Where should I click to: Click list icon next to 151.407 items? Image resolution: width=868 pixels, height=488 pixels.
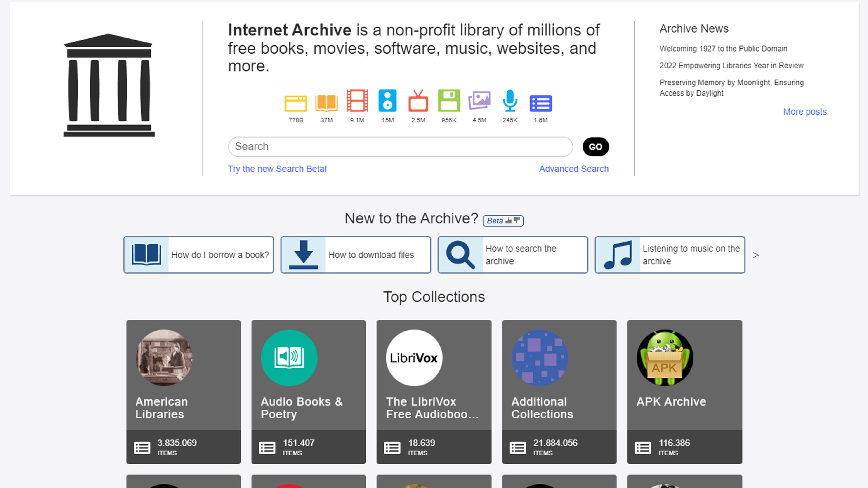(267, 448)
